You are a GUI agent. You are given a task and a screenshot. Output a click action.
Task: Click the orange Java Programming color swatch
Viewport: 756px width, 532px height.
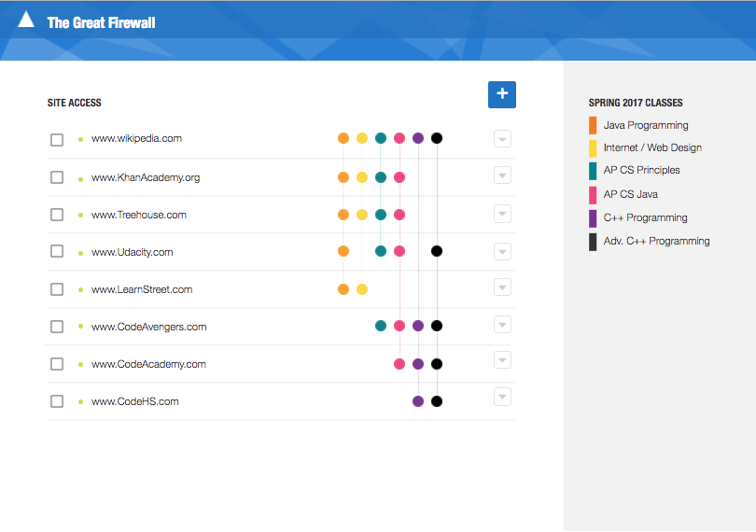[x=593, y=125]
